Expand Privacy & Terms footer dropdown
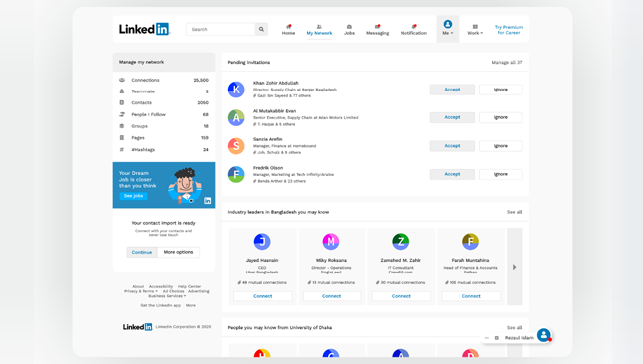Viewport: 643px width, 364px height. pos(141,291)
